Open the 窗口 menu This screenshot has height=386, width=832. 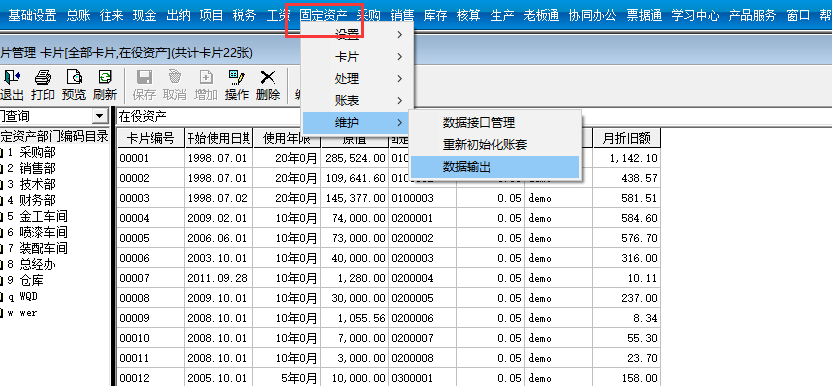point(798,15)
